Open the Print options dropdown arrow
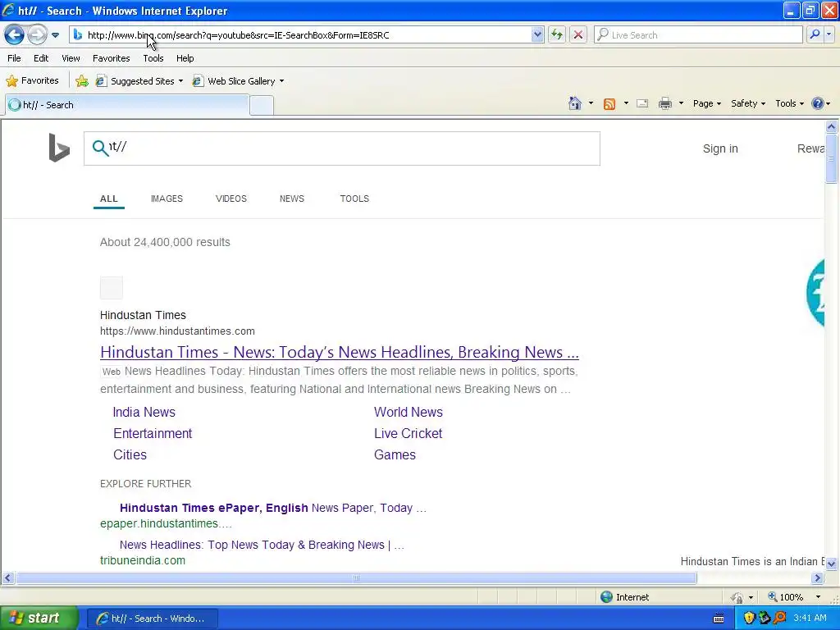 pos(681,103)
